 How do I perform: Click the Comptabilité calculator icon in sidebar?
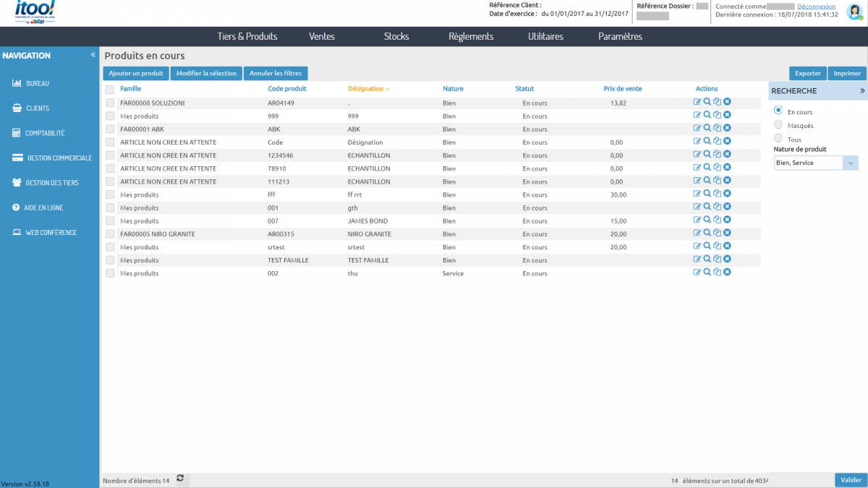pos(17,133)
